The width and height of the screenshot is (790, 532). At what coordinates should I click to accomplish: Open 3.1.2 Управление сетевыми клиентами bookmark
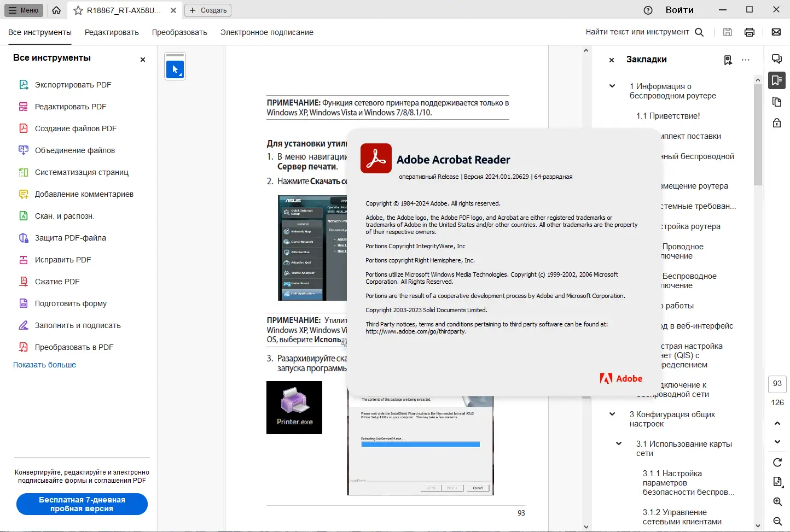coord(682,517)
